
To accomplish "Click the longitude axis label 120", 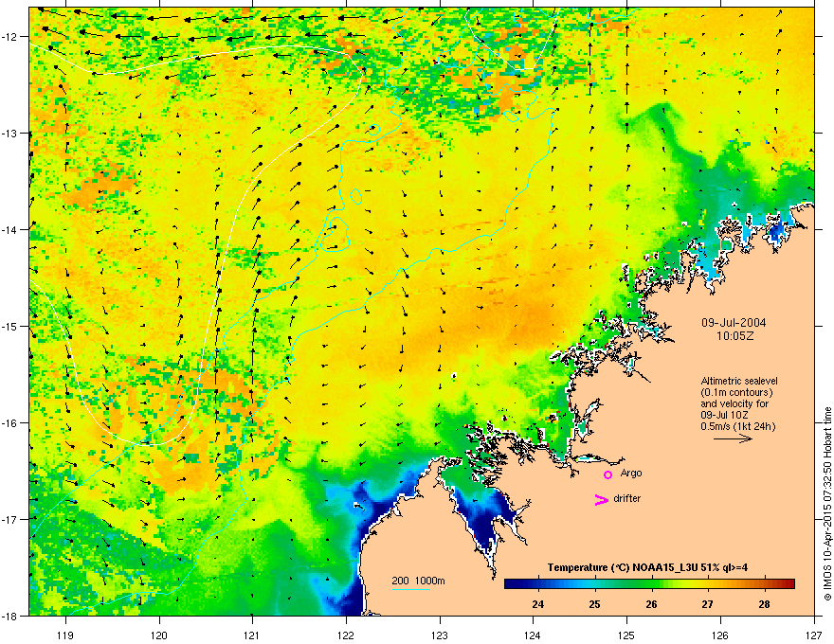I will [x=159, y=635].
